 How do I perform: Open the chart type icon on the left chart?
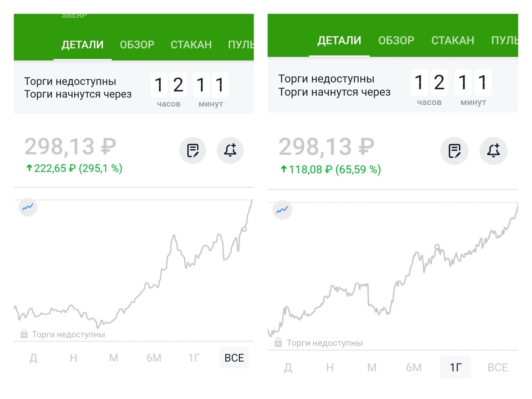[x=27, y=207]
